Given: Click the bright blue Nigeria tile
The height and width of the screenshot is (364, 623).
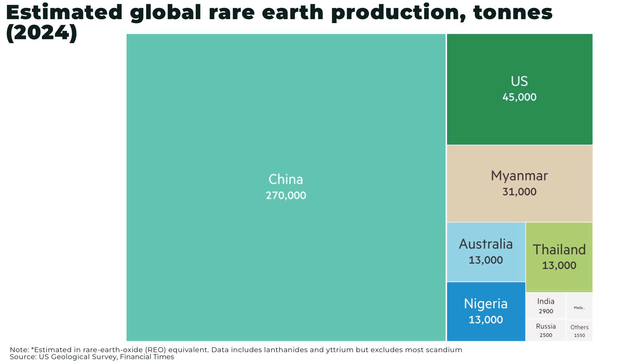Looking at the screenshot, I should click(x=486, y=311).
